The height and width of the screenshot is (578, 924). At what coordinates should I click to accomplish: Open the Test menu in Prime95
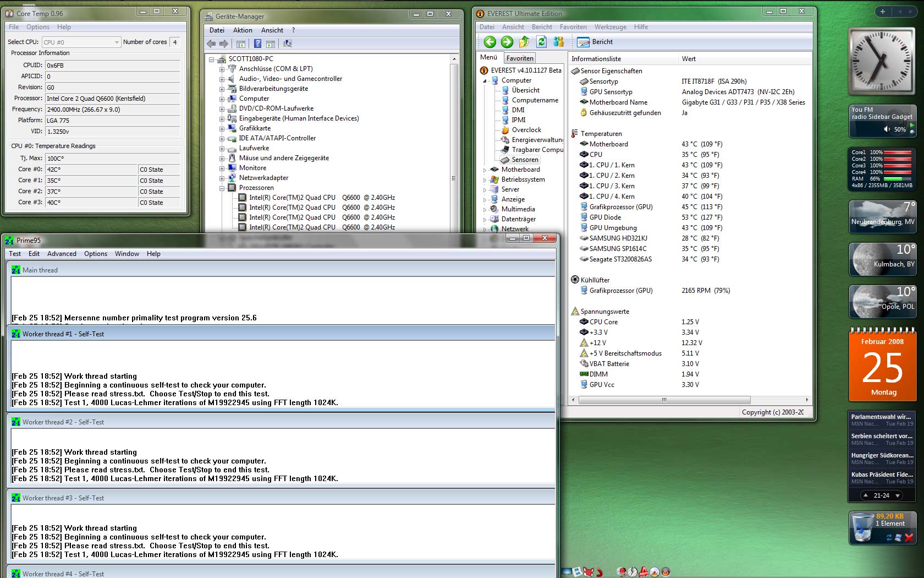[15, 254]
